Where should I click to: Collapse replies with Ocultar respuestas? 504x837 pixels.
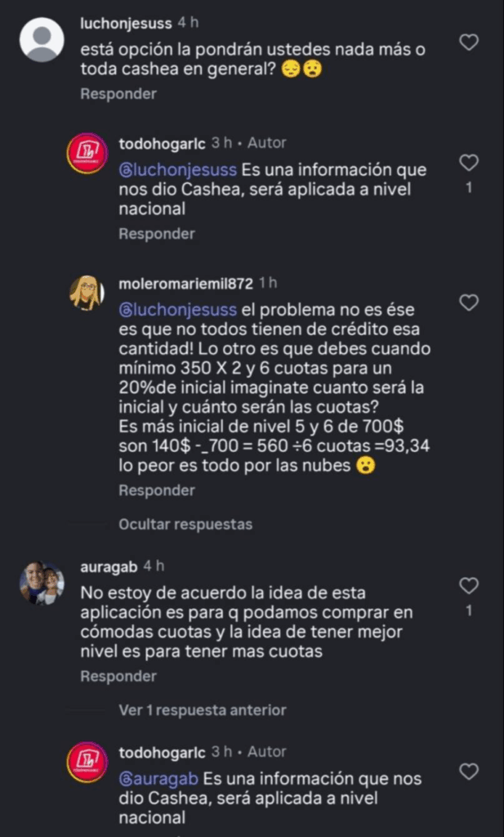[x=185, y=524]
